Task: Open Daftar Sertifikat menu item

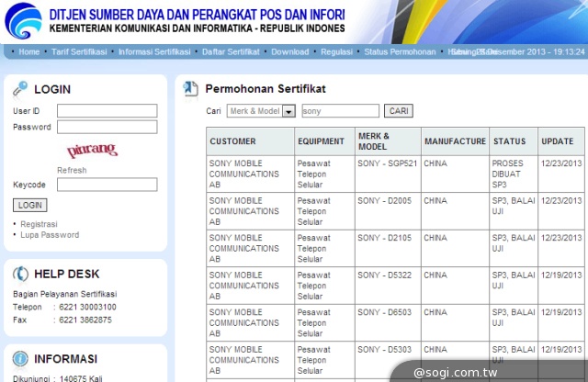Action: pos(230,51)
